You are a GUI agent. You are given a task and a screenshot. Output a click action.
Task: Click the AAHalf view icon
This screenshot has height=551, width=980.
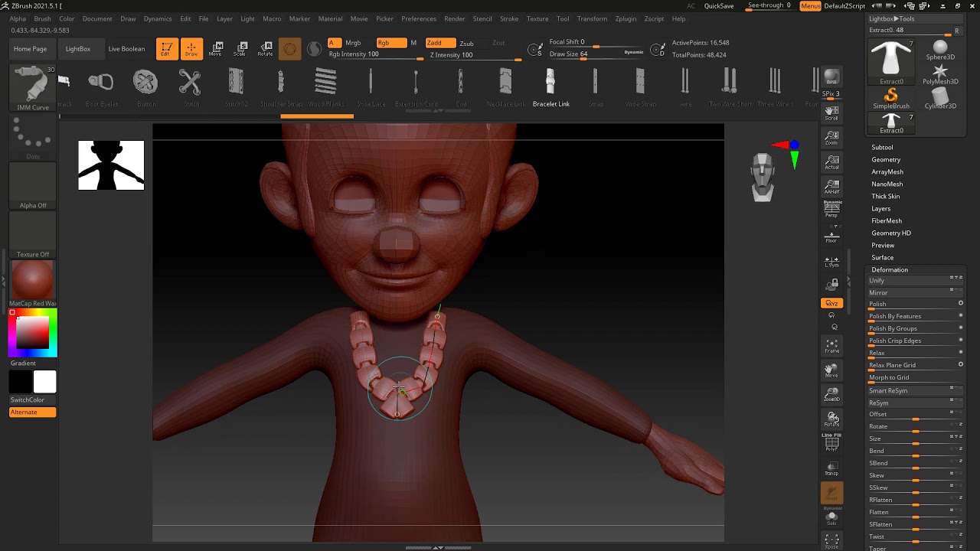point(831,187)
